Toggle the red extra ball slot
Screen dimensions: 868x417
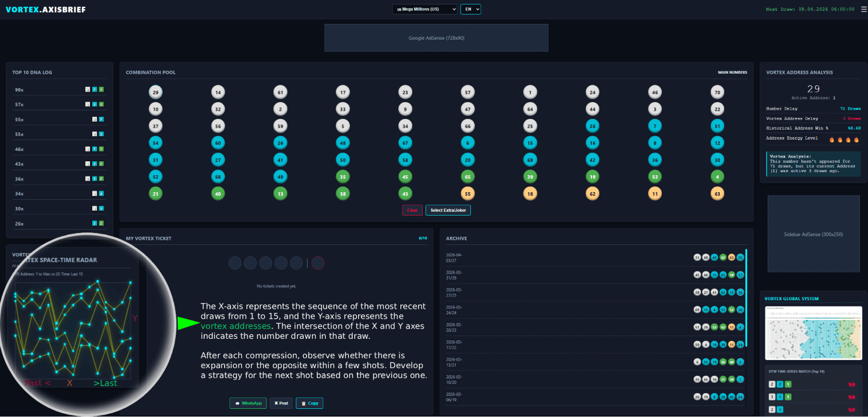[x=318, y=263]
